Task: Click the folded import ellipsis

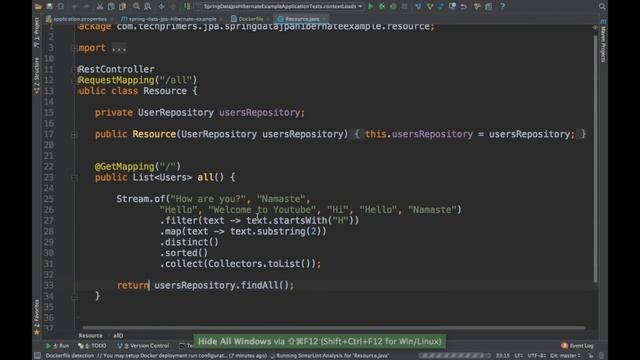Action: coord(119,48)
